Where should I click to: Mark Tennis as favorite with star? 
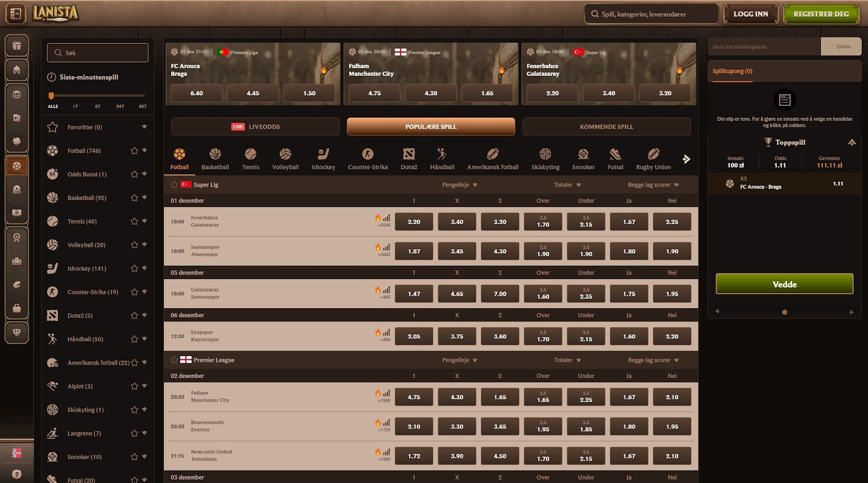(134, 221)
